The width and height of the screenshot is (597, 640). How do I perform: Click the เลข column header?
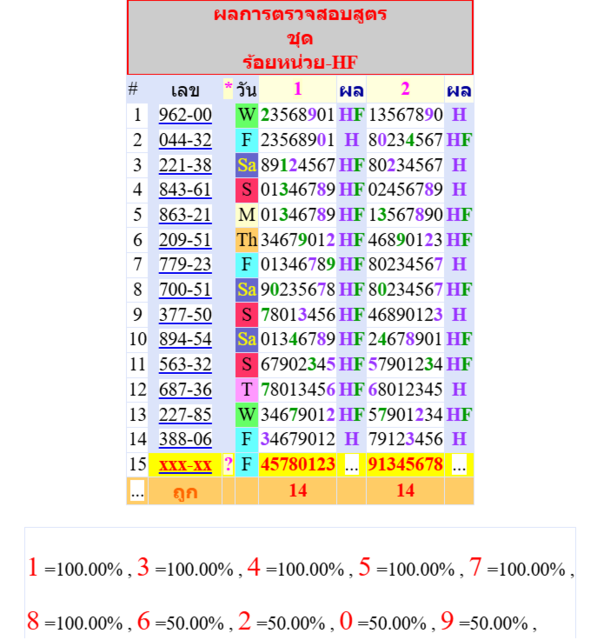[185, 90]
